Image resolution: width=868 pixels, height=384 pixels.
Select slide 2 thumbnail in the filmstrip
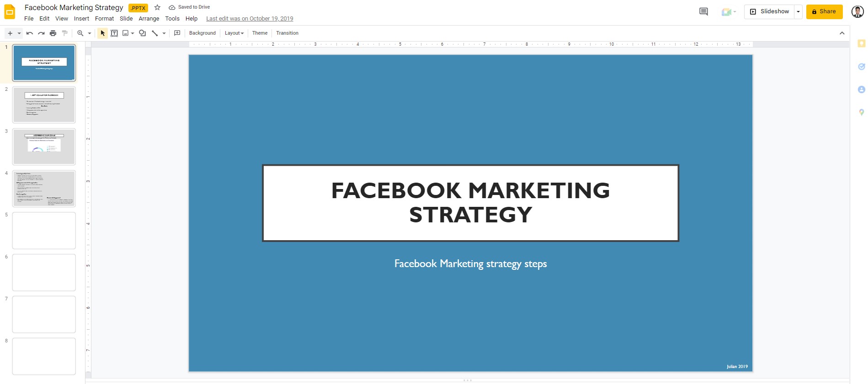[44, 105]
